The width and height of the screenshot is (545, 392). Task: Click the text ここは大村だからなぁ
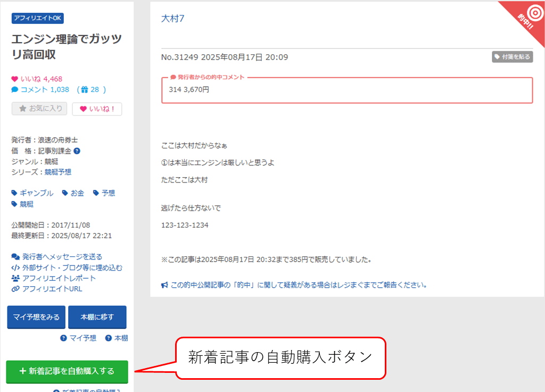[x=194, y=146]
